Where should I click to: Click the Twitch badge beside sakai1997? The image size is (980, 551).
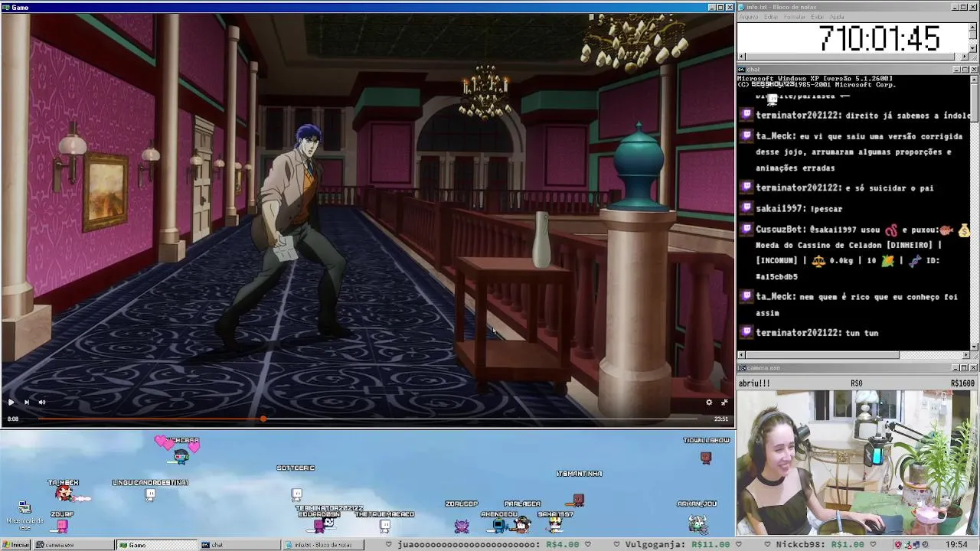point(746,208)
